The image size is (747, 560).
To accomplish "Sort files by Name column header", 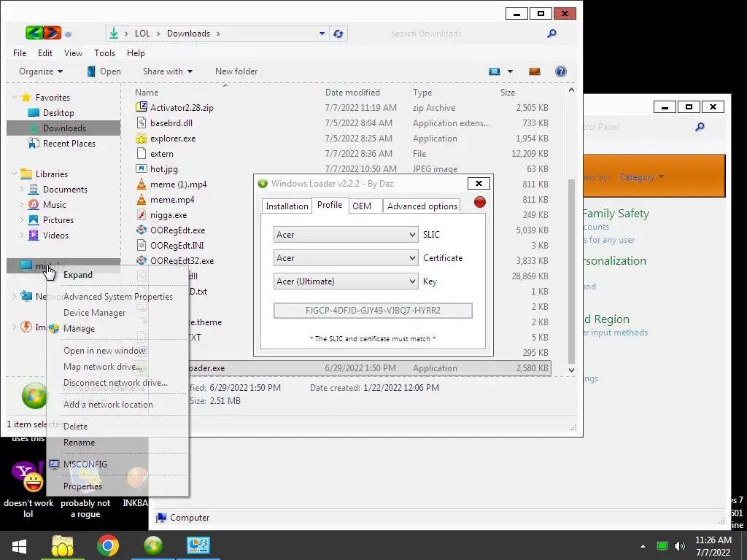I will [x=147, y=93].
